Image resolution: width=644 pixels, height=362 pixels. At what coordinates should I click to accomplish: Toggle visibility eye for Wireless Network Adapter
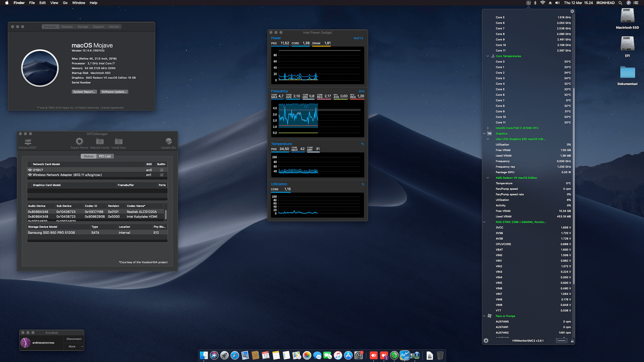[x=30, y=175]
